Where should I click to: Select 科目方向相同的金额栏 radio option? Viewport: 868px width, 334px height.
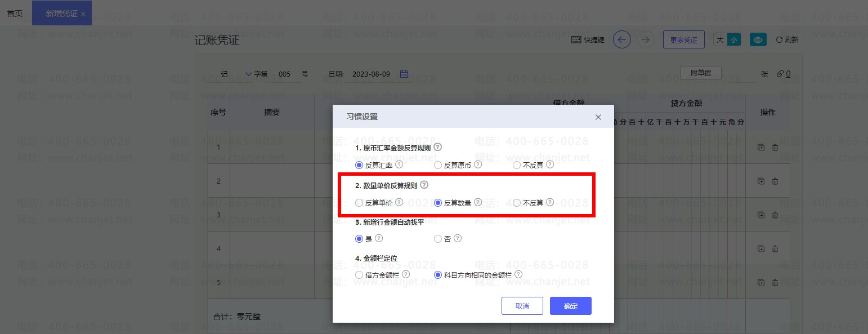click(x=438, y=275)
